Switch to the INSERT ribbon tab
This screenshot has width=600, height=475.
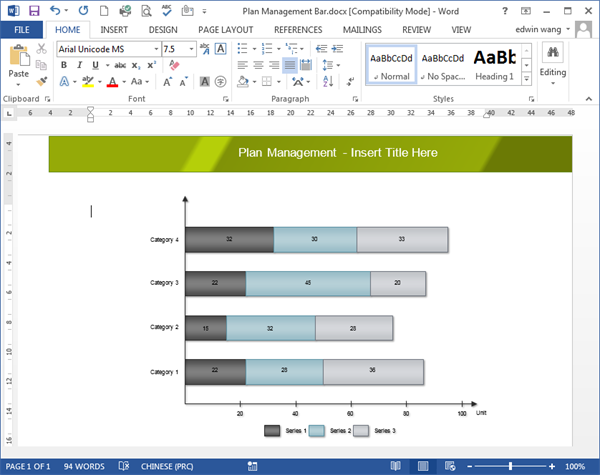coord(113,30)
